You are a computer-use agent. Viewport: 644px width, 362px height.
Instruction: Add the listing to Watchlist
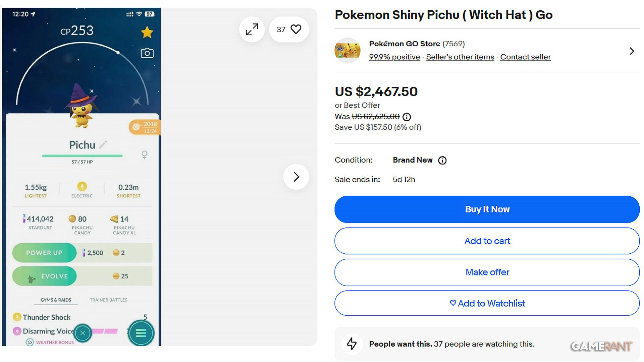(x=487, y=303)
